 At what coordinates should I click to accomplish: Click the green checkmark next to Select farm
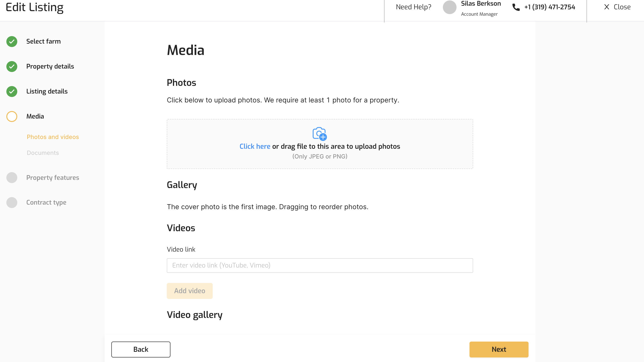12,42
